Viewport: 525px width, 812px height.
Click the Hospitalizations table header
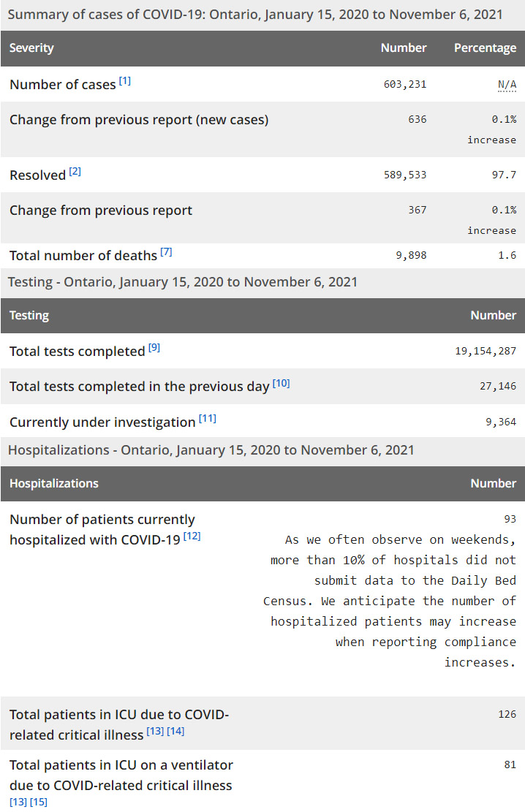(x=53, y=484)
